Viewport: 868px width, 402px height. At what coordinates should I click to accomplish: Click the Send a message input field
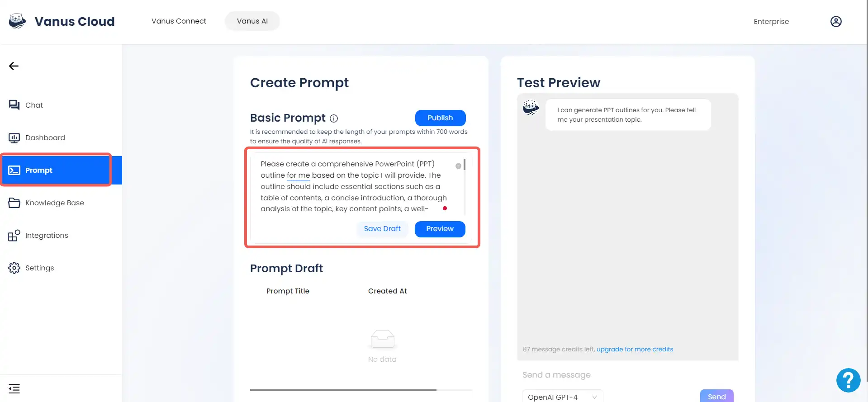[x=627, y=374]
